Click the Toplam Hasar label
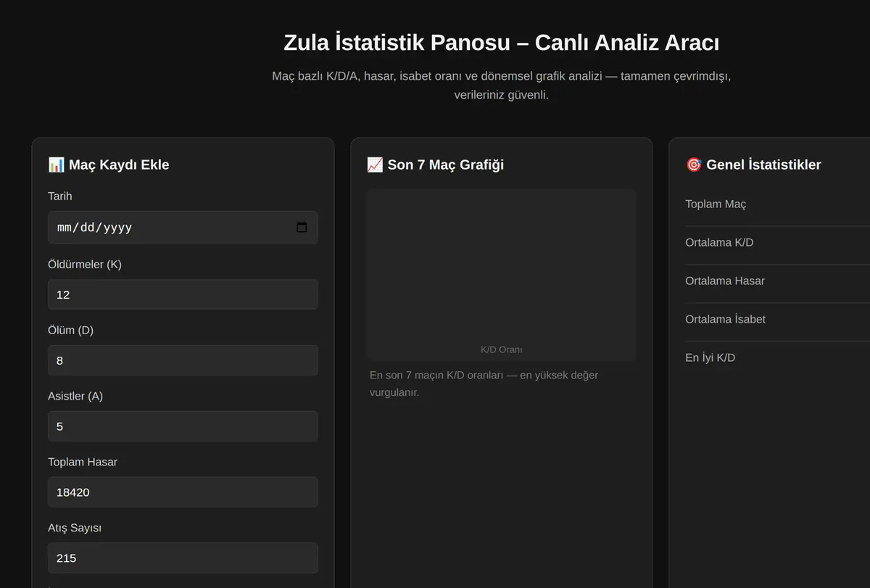870x588 pixels. (83, 463)
